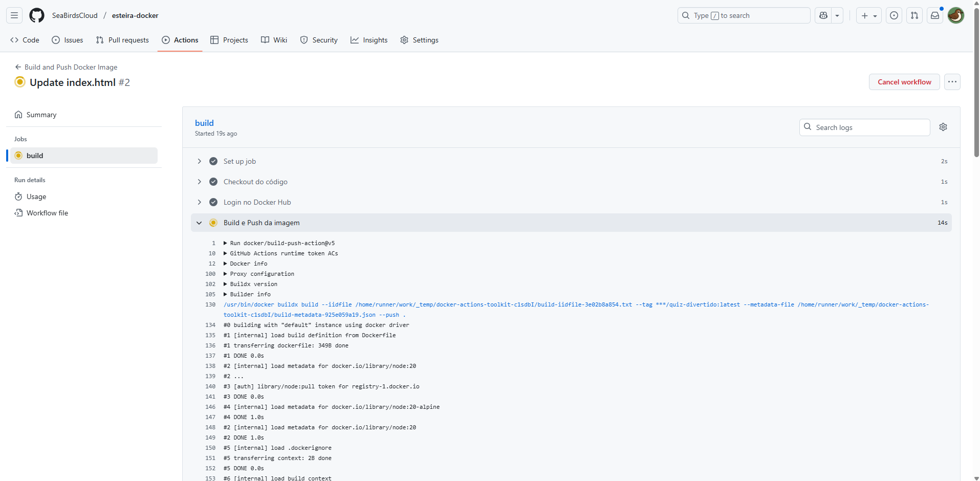Click the Search logs field

click(865, 127)
